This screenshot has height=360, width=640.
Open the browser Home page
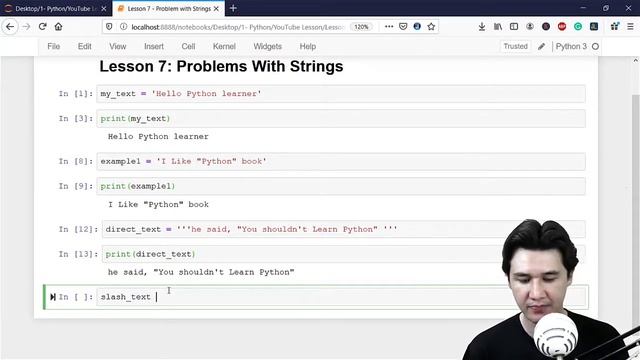[x=58, y=27]
